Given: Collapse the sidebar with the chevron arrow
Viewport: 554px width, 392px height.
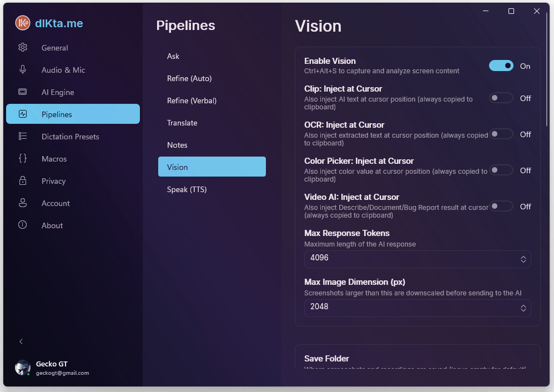Looking at the screenshot, I should (21, 341).
